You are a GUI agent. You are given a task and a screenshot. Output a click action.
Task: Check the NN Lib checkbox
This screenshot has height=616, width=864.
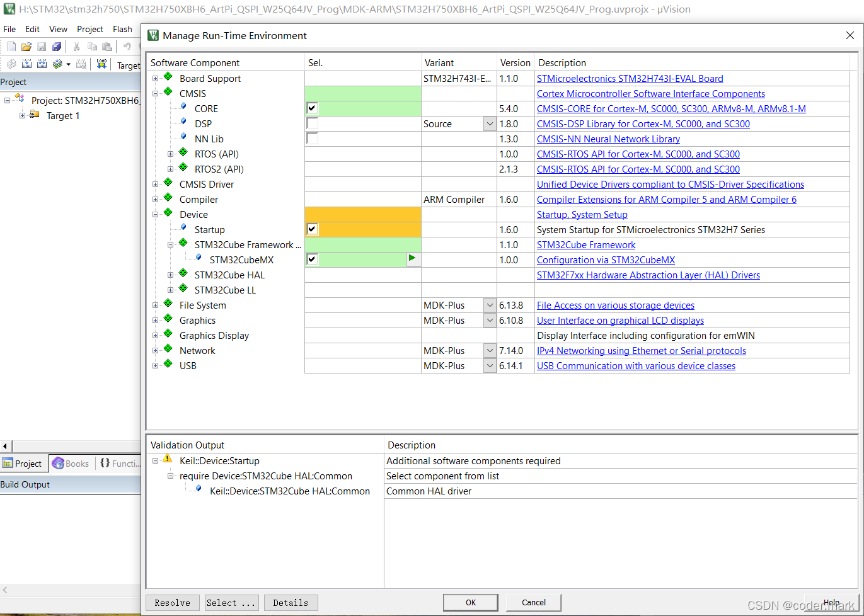[312, 139]
